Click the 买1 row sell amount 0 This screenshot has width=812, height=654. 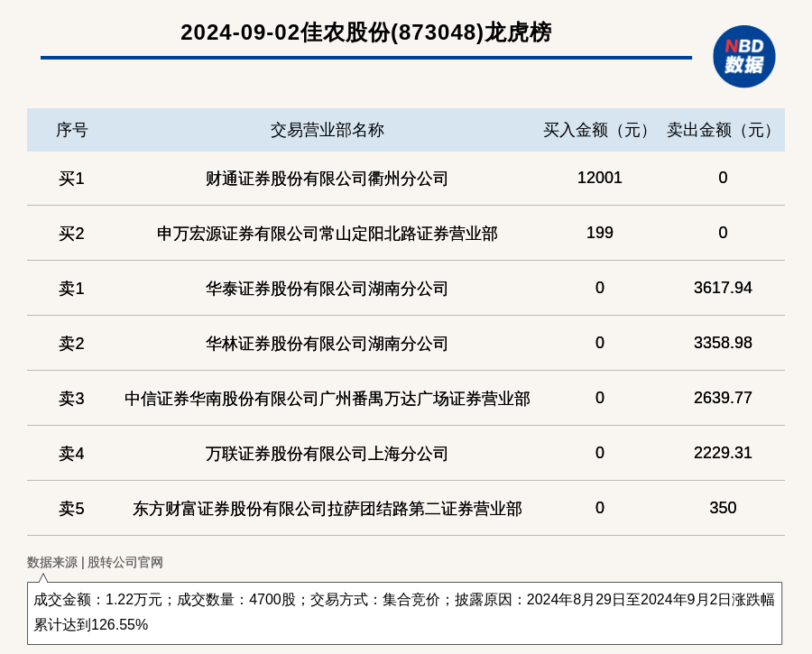[x=723, y=178]
